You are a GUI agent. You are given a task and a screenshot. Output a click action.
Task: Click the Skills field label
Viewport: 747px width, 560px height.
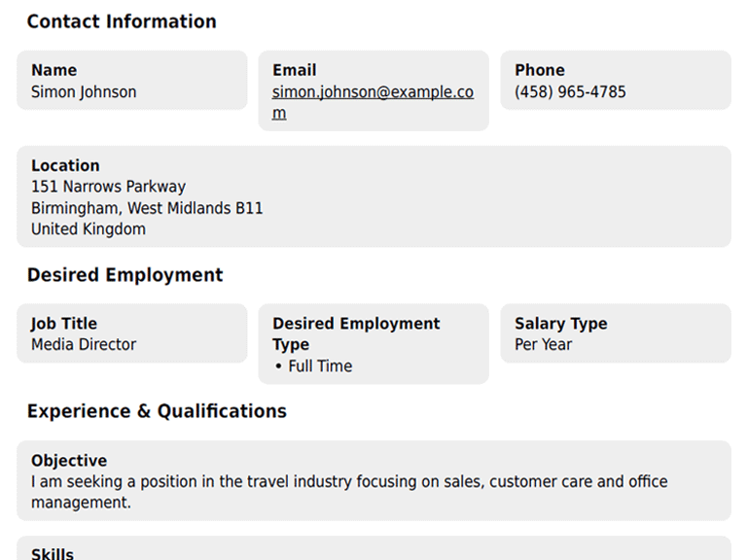click(x=53, y=553)
